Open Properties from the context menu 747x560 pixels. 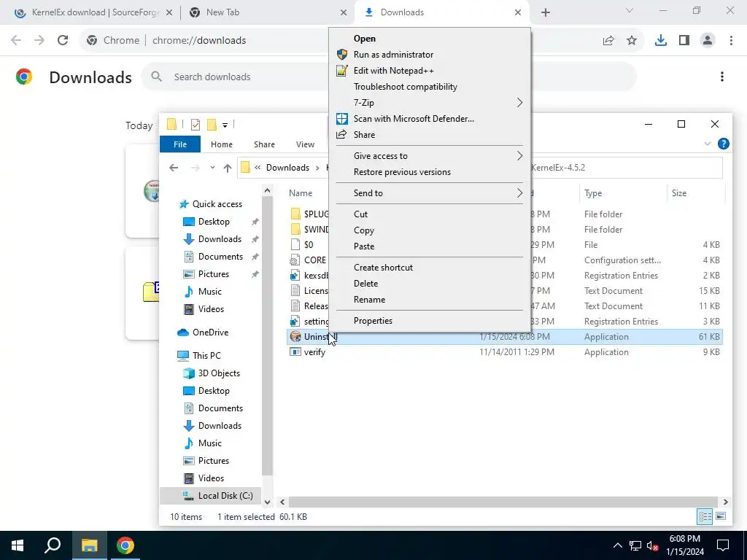(373, 321)
